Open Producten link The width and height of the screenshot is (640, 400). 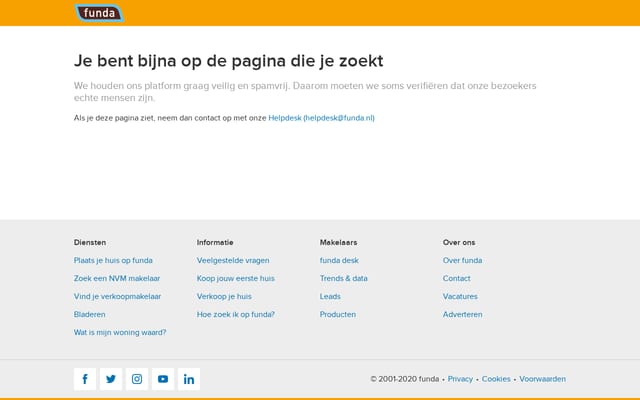pyautogui.click(x=338, y=314)
